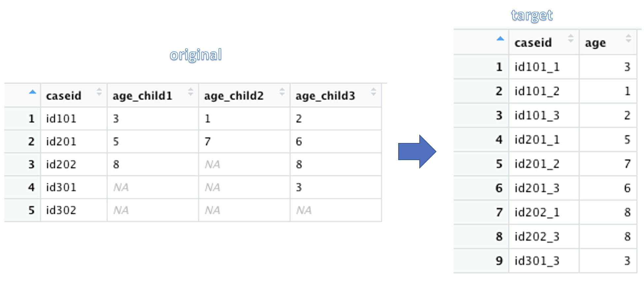The image size is (644, 282).
Task: Sort by age_child3 using its sort arrows
Action: (x=373, y=92)
